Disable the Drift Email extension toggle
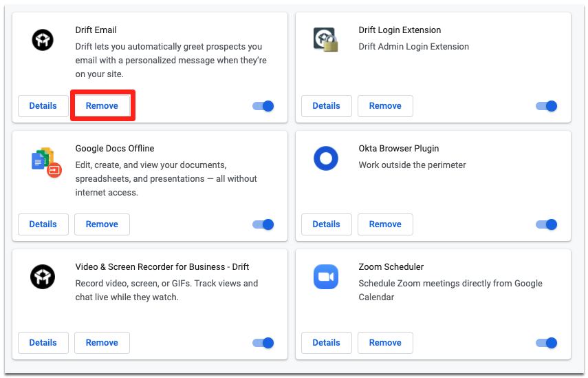This screenshot has height=378, width=588. (263, 106)
